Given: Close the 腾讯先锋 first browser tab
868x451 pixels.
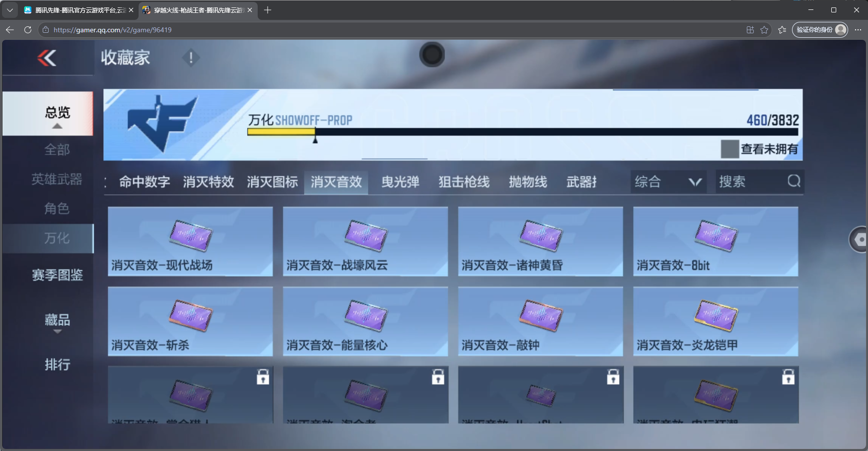Looking at the screenshot, I should click(x=131, y=10).
